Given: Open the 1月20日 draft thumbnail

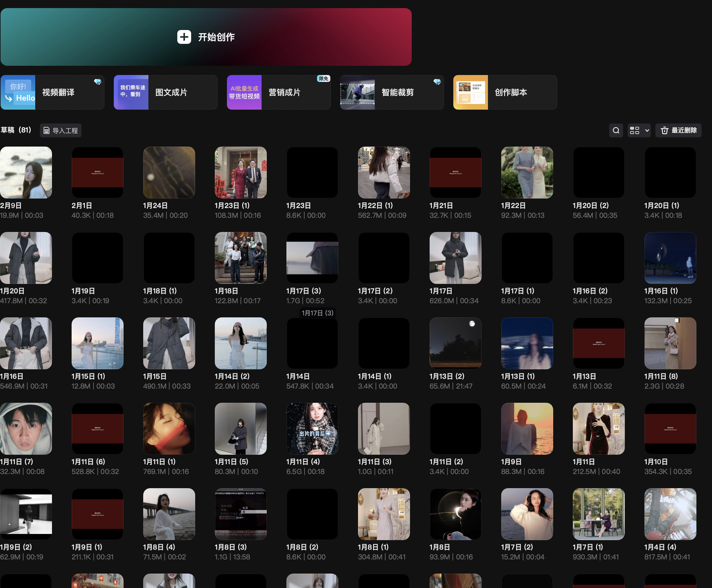Looking at the screenshot, I should (x=26, y=258).
